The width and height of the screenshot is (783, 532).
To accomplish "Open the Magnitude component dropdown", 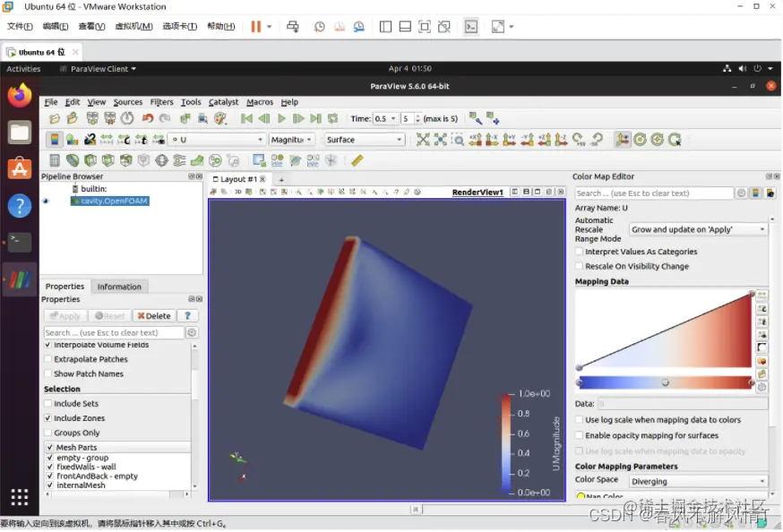I will pyautogui.click(x=292, y=140).
